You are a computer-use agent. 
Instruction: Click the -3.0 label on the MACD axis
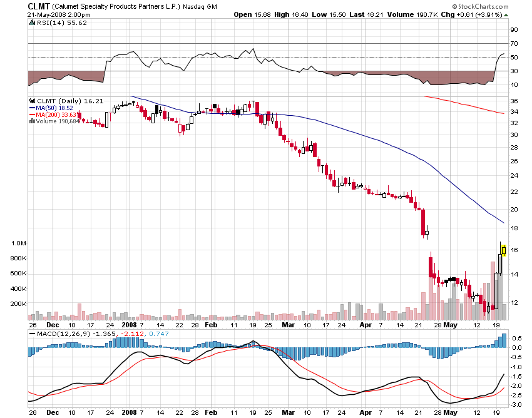[x=516, y=405]
